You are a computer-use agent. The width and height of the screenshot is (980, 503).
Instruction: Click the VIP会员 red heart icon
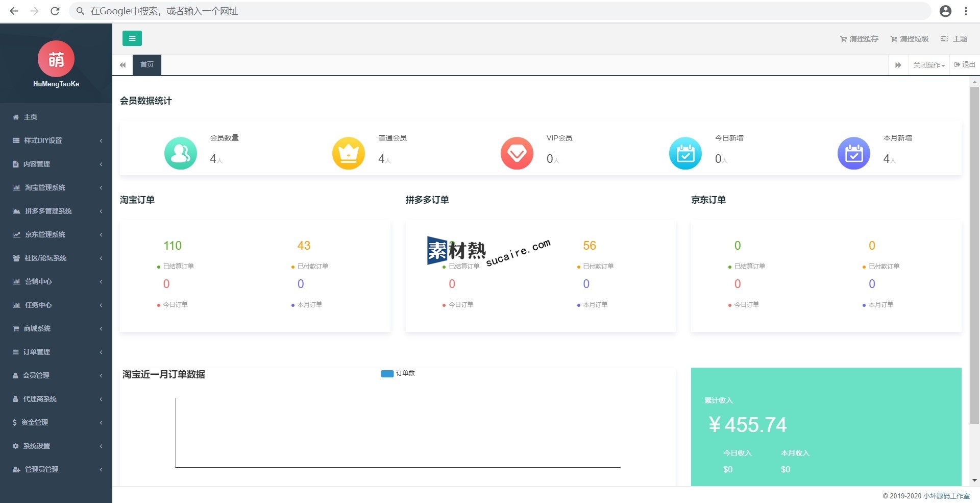pyautogui.click(x=517, y=153)
